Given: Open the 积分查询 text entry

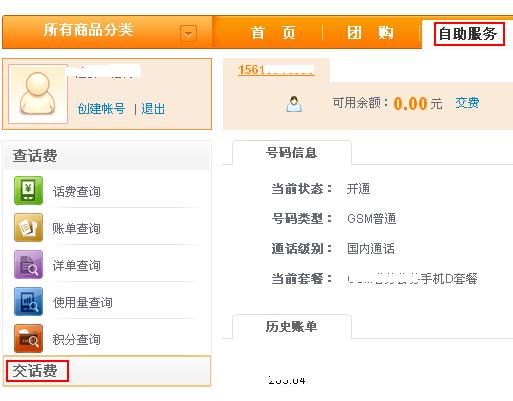Looking at the screenshot, I should click(77, 339).
